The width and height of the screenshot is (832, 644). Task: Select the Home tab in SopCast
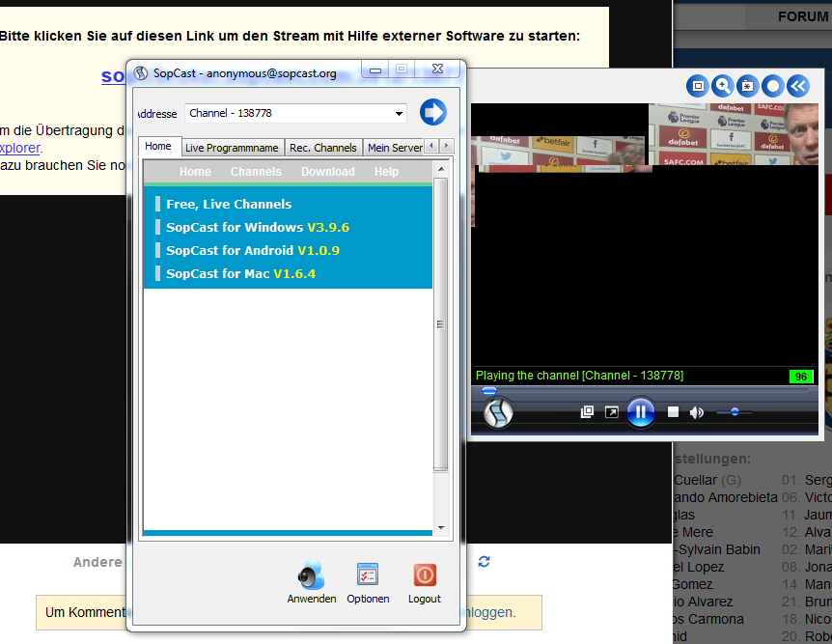pos(158,146)
